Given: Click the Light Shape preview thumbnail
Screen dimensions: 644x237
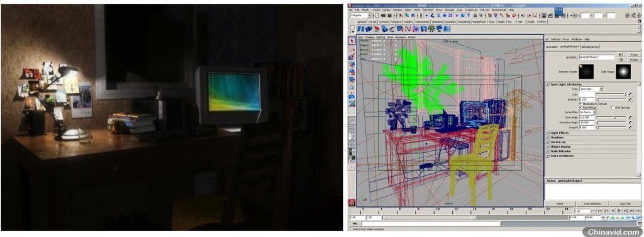Looking at the screenshot, I should pyautogui.click(x=623, y=71).
